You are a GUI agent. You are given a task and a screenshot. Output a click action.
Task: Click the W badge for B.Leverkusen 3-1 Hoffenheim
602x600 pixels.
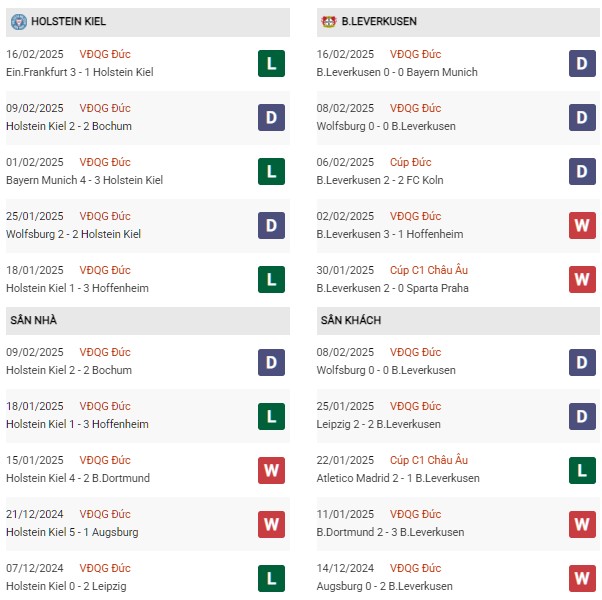coord(582,225)
